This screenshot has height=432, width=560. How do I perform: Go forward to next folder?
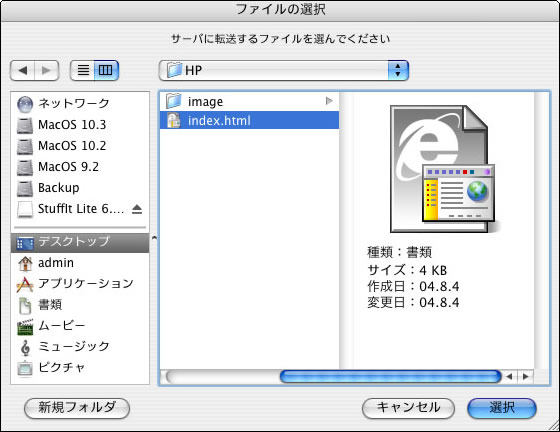click(x=46, y=70)
